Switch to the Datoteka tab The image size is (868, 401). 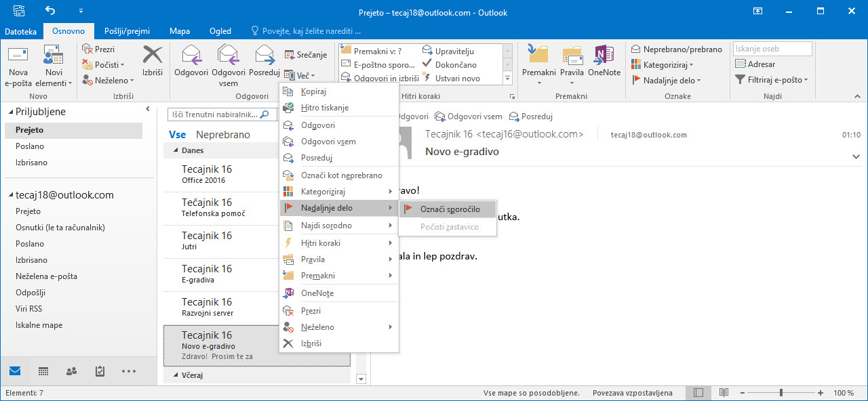[x=21, y=31]
